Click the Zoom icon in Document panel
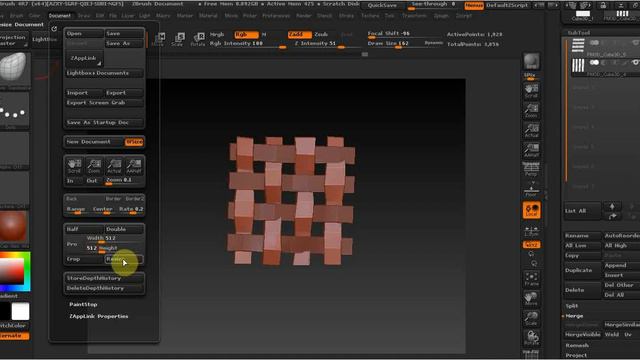Viewport: 640px width, 360px height. pyautogui.click(x=94, y=166)
